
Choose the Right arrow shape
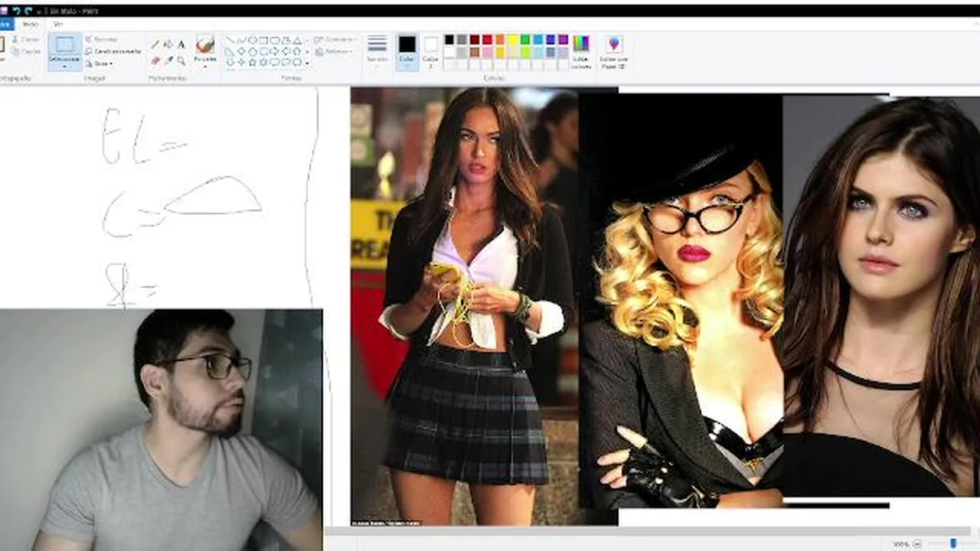pos(275,51)
